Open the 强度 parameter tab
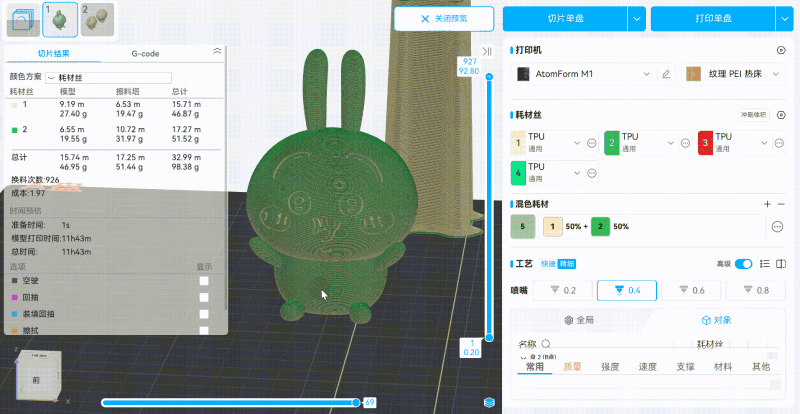Screen dimensions: 800x414 610,367
